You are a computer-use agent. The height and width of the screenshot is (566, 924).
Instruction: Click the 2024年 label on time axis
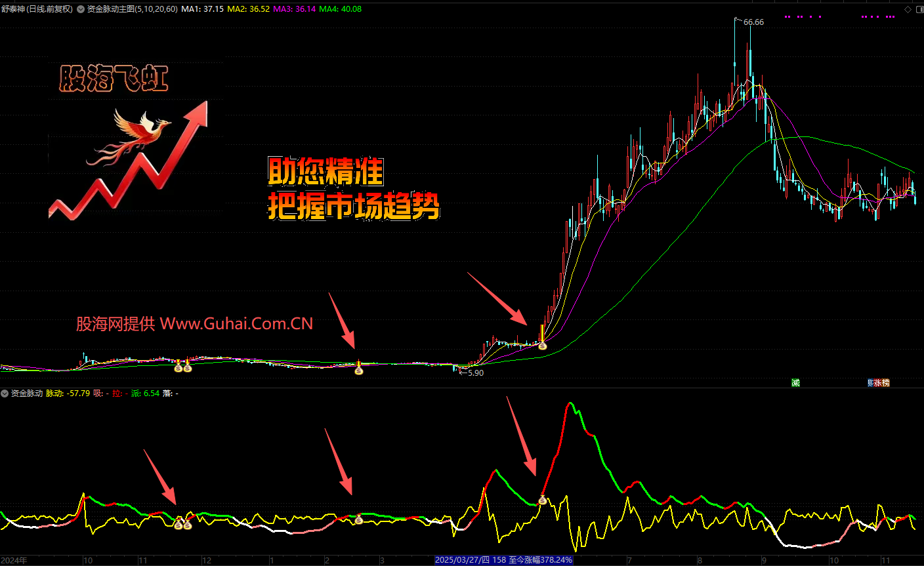click(14, 560)
